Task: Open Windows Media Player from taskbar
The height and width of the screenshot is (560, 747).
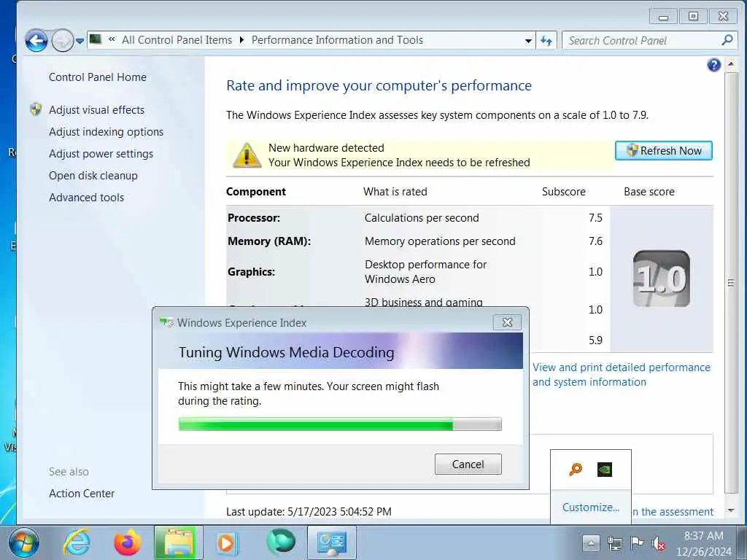Action: coord(228,542)
